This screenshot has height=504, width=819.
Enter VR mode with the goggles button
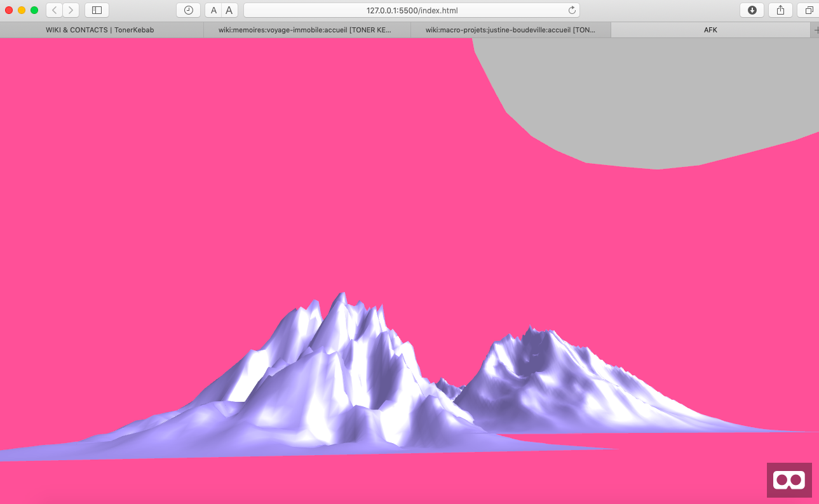tap(789, 480)
